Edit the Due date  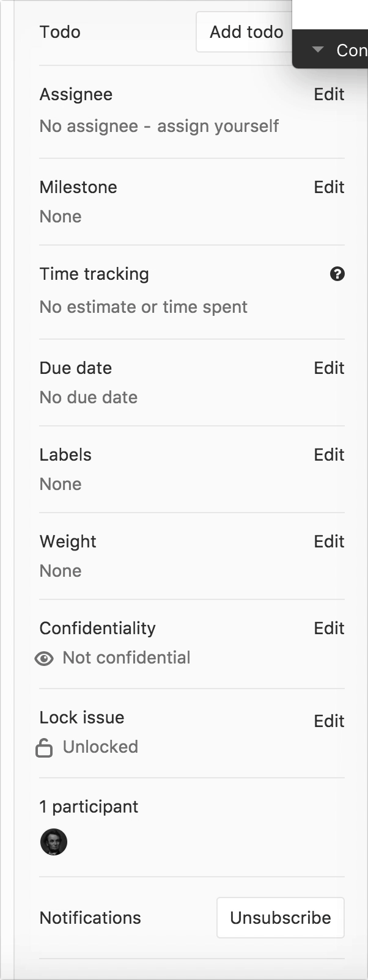[329, 368]
